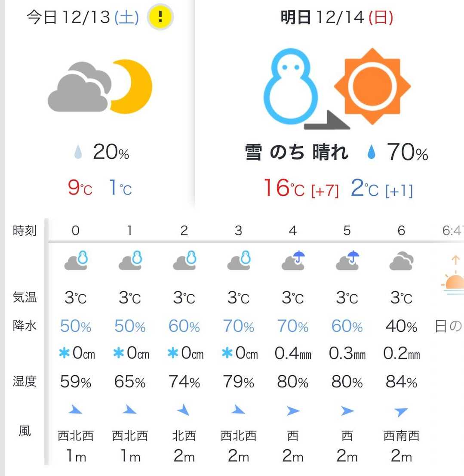Screen dimensions: 464x476
Task: Click the 0 o'clock cloud-snow icon
Action: (x=76, y=260)
